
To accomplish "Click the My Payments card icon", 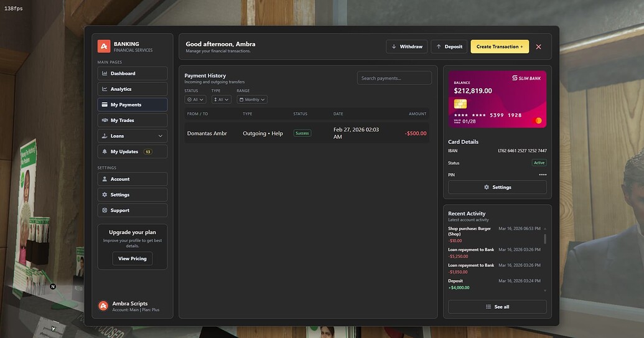I will coord(105,105).
